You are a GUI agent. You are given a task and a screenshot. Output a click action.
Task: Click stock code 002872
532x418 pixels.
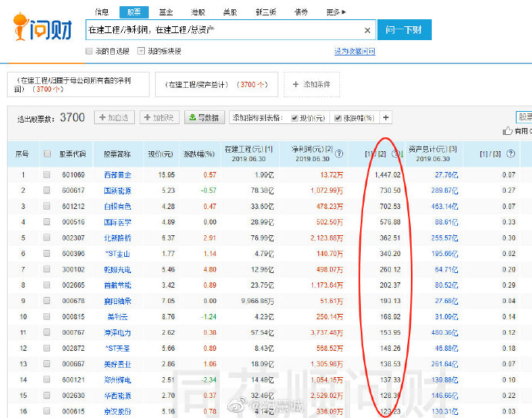pyautogui.click(x=73, y=348)
